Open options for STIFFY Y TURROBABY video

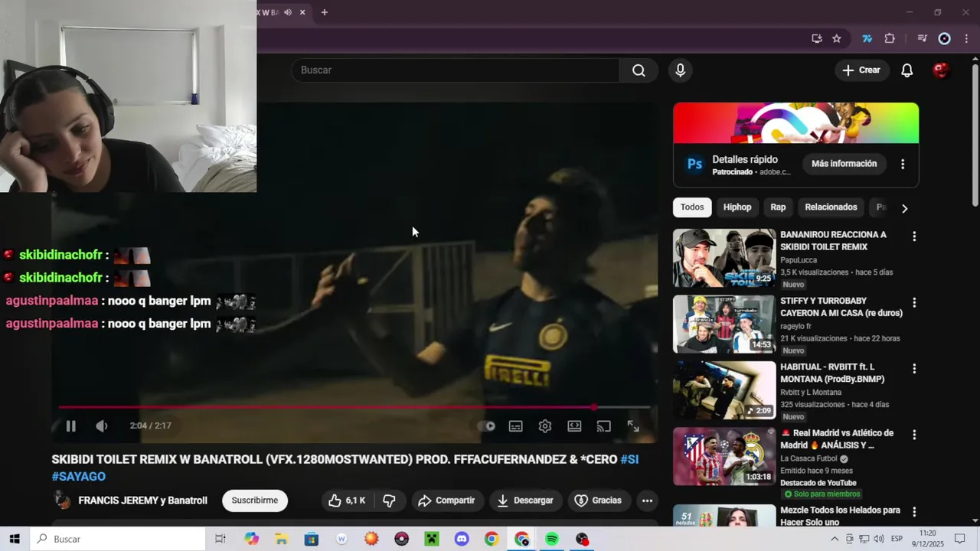[x=914, y=303]
